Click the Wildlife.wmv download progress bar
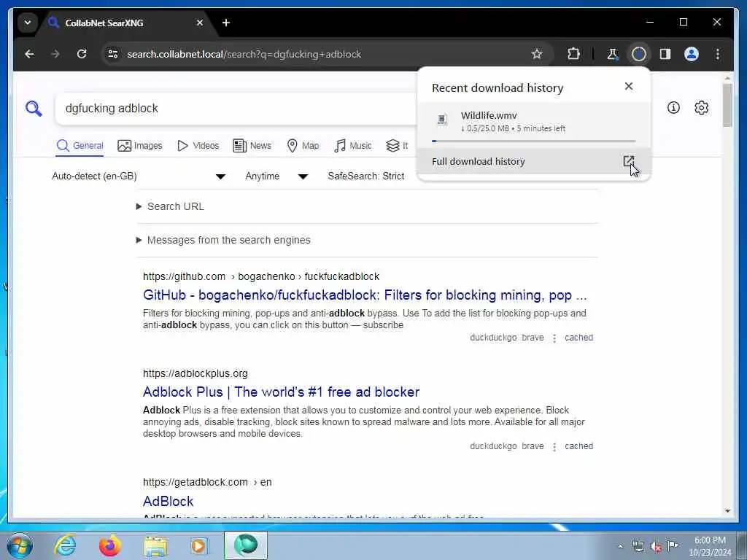The width and height of the screenshot is (747, 560). (533, 141)
